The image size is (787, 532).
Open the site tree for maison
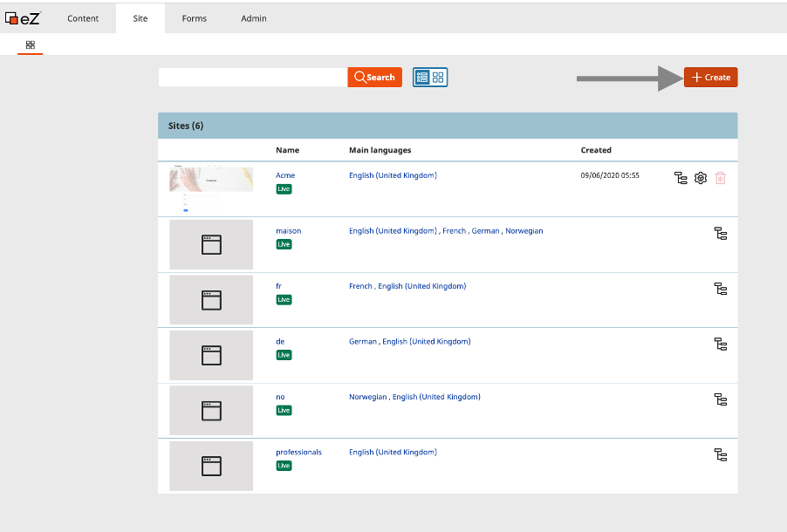tap(720, 233)
